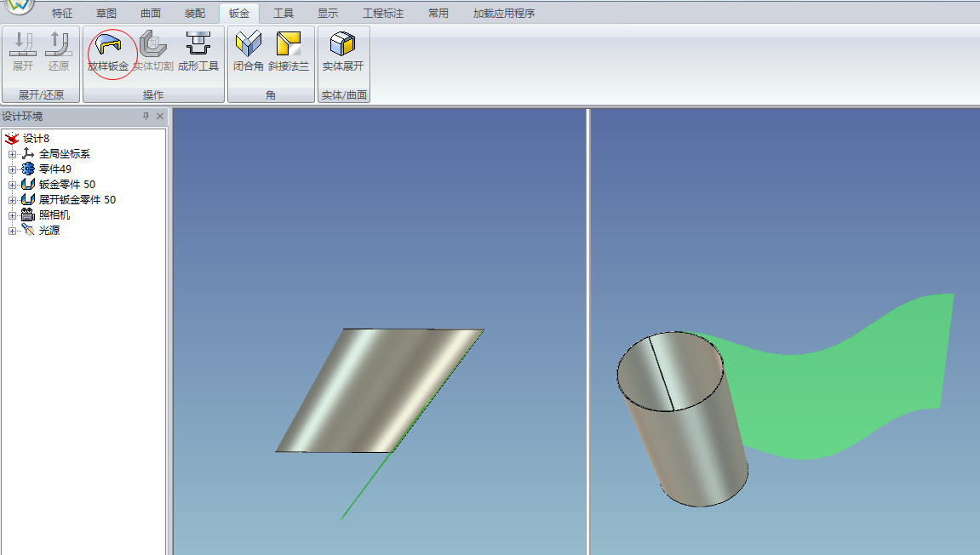Switch to the 特征 ribbon tab

(62, 14)
